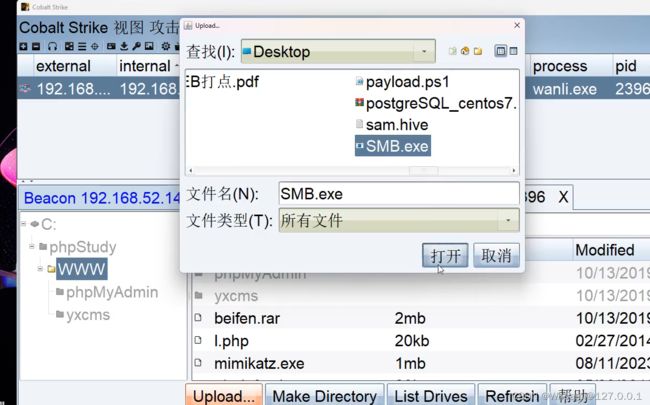Select beifen.rar in file browser
650x405 pixels.
point(247,318)
